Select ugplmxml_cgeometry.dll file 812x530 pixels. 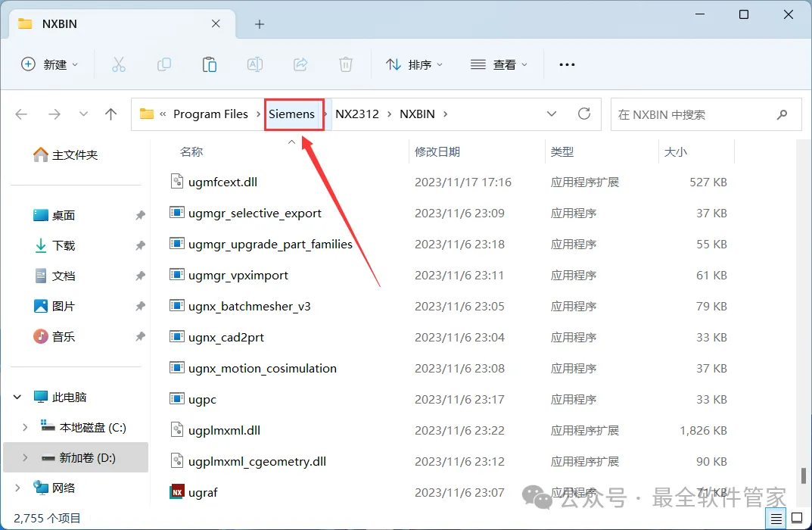tap(257, 461)
